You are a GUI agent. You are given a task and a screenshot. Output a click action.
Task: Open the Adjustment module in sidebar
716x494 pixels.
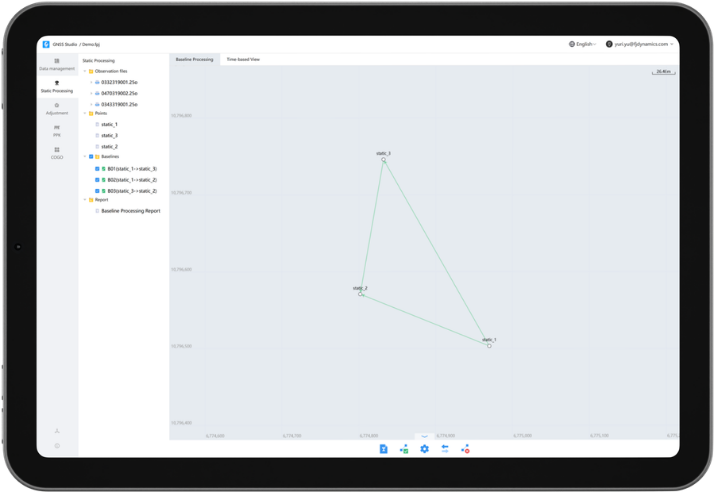pyautogui.click(x=56, y=108)
